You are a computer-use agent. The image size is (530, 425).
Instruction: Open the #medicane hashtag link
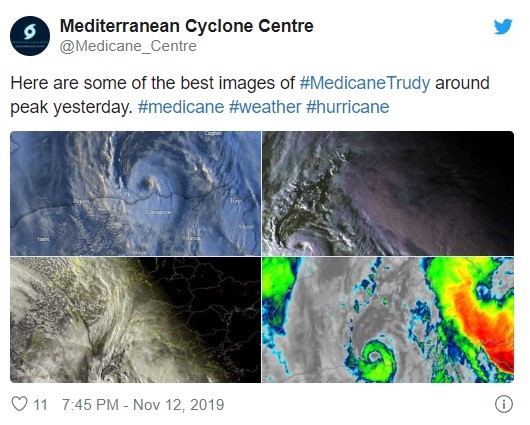181,107
